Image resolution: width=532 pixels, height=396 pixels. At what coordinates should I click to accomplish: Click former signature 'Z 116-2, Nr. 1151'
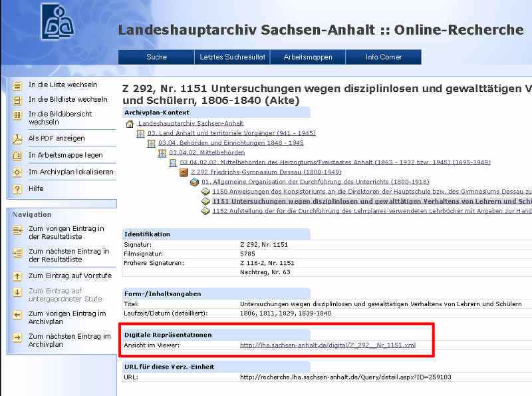click(x=267, y=263)
